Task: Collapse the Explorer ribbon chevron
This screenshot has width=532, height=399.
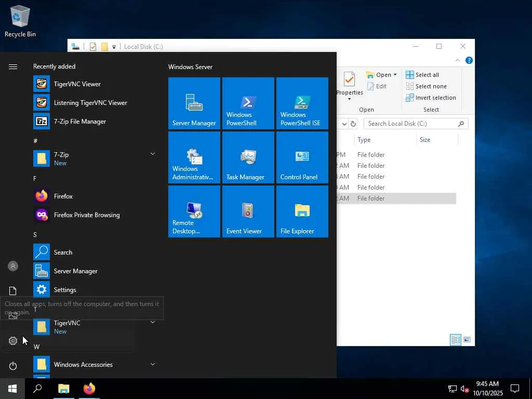Action: 457,60
